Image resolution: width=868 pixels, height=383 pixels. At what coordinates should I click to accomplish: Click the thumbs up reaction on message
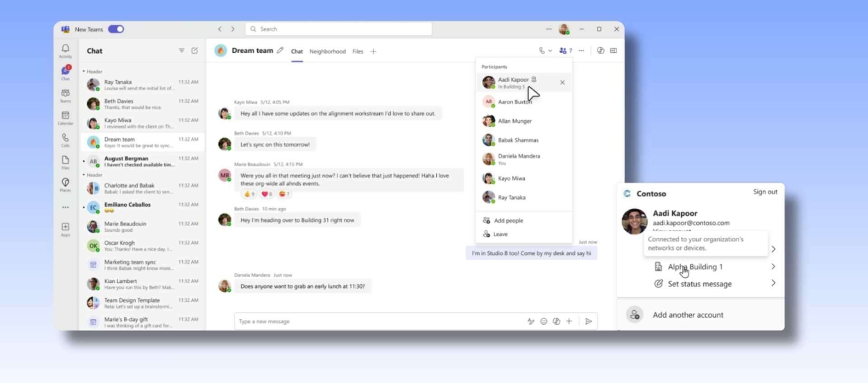(x=249, y=194)
